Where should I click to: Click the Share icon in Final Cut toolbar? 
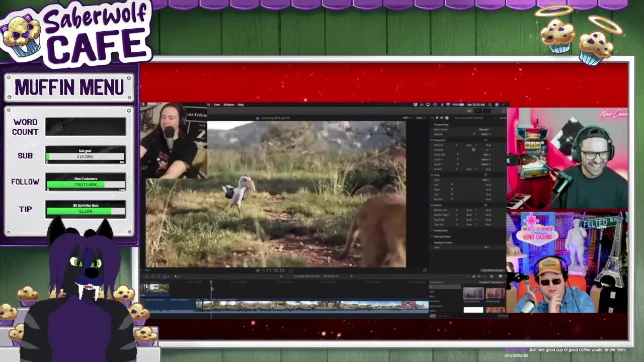[x=504, y=111]
